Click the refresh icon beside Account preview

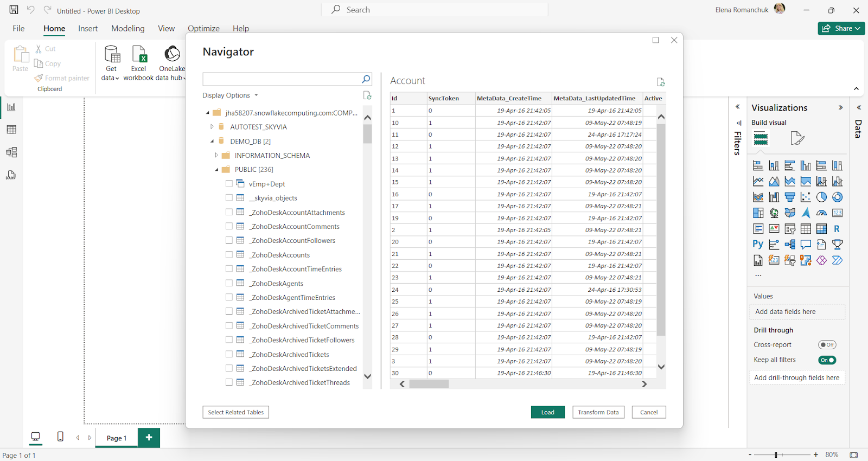(660, 82)
